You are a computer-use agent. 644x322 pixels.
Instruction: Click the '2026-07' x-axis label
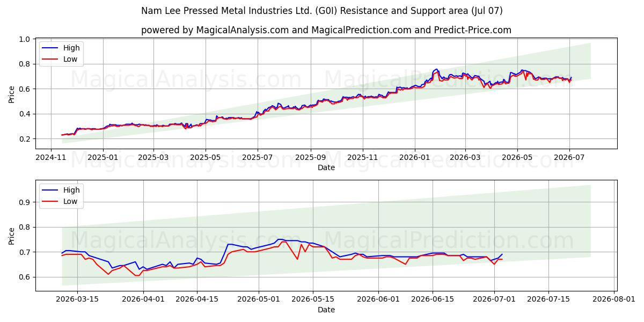568,158
